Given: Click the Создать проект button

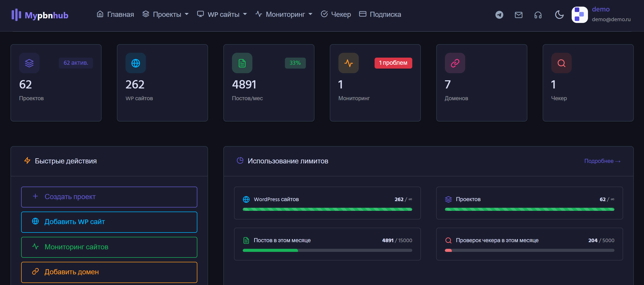Looking at the screenshot, I should 109,197.
